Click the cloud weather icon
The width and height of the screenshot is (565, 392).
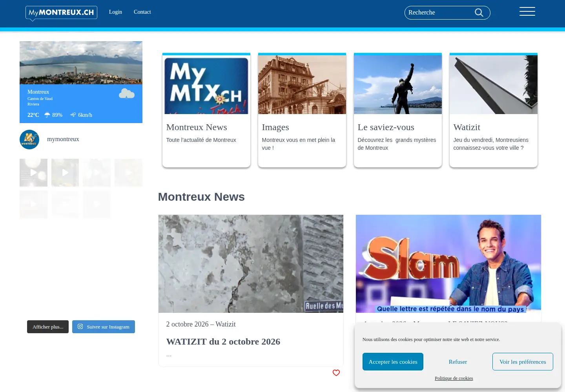(127, 94)
